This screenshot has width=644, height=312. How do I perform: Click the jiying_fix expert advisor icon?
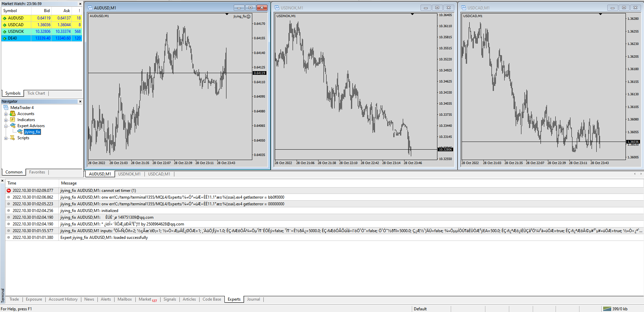[x=20, y=132]
